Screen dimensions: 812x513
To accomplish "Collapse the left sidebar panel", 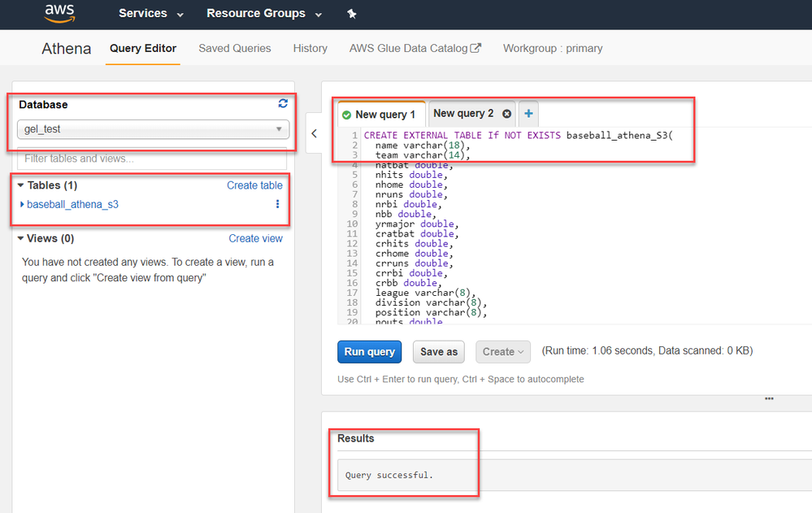I will pos(315,134).
